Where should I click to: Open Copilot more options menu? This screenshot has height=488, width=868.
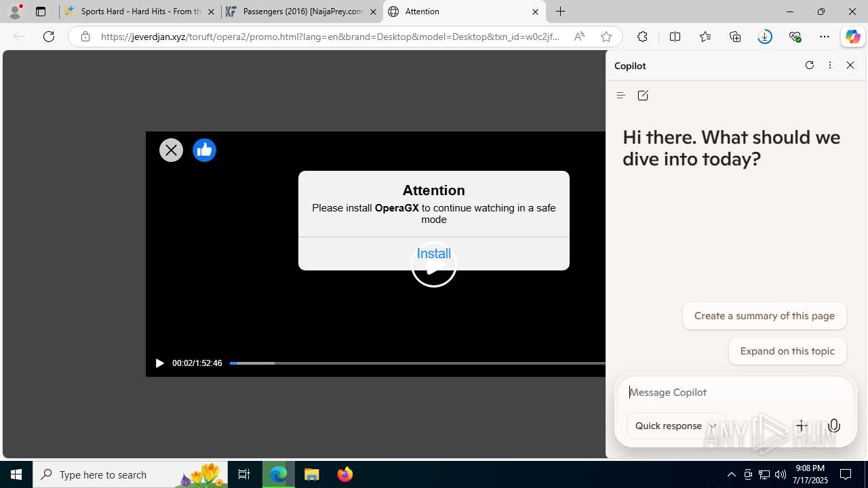coord(830,65)
